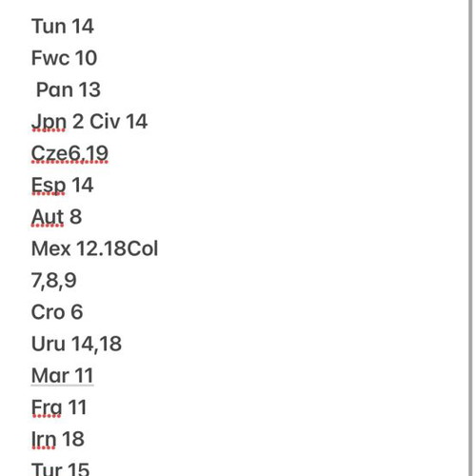Click the underlined 'Cze6.19' text
The height and width of the screenshot is (476, 476).
tap(69, 153)
